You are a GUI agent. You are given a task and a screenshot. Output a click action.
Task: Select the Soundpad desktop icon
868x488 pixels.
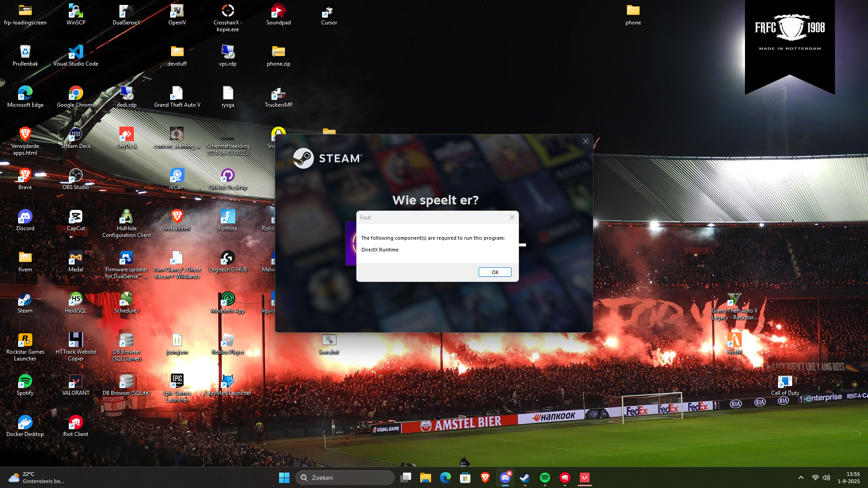tap(279, 15)
